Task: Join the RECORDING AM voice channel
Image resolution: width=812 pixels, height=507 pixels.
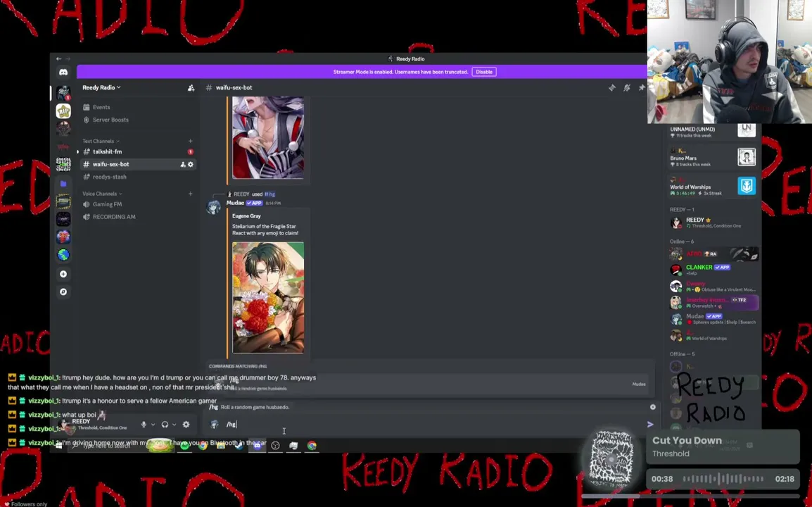Action: (x=139, y=217)
